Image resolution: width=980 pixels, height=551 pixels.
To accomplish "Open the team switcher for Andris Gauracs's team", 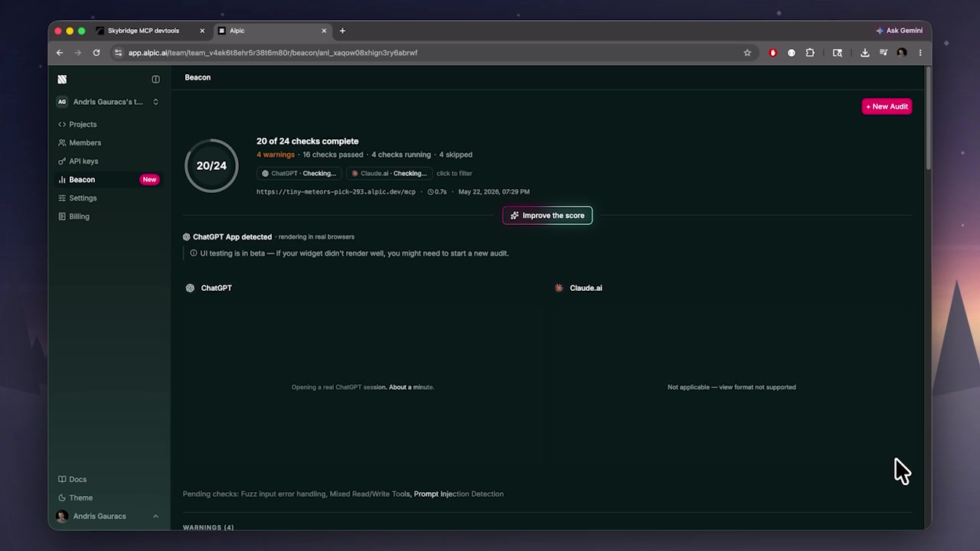I will 109,102.
